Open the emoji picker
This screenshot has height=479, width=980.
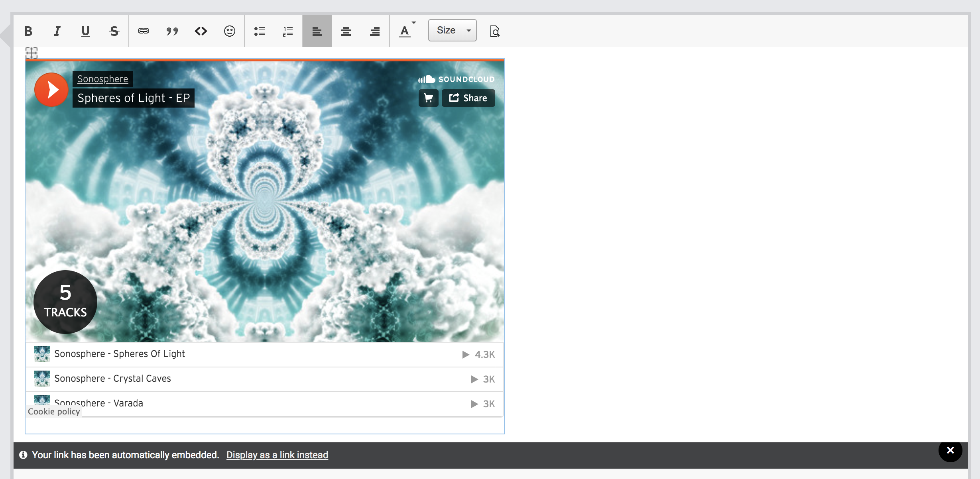[230, 31]
